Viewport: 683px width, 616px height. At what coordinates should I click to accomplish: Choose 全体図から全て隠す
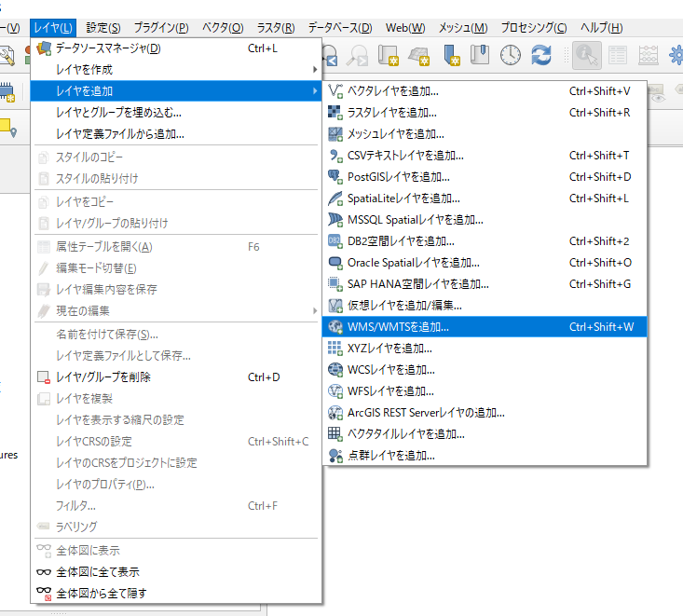click(176, 593)
